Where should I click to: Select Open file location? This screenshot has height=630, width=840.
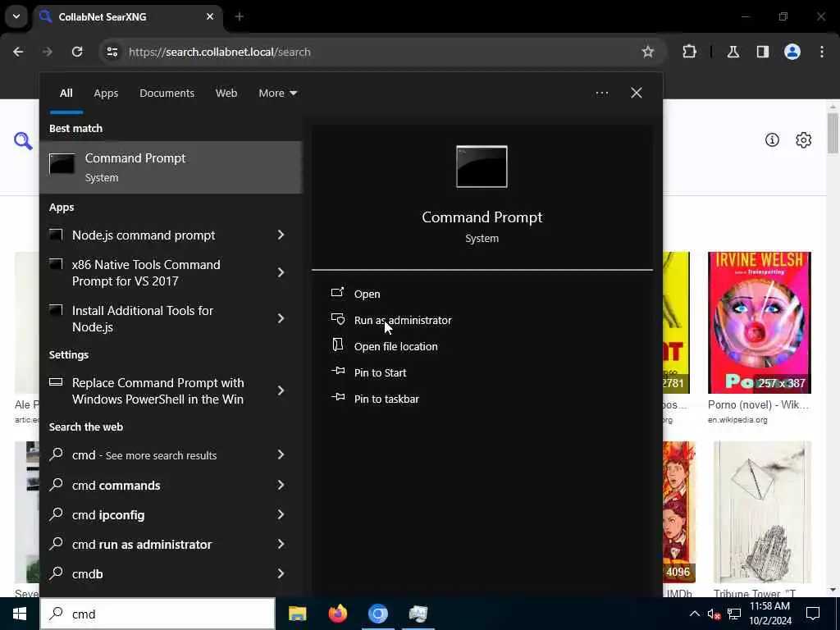tap(396, 347)
